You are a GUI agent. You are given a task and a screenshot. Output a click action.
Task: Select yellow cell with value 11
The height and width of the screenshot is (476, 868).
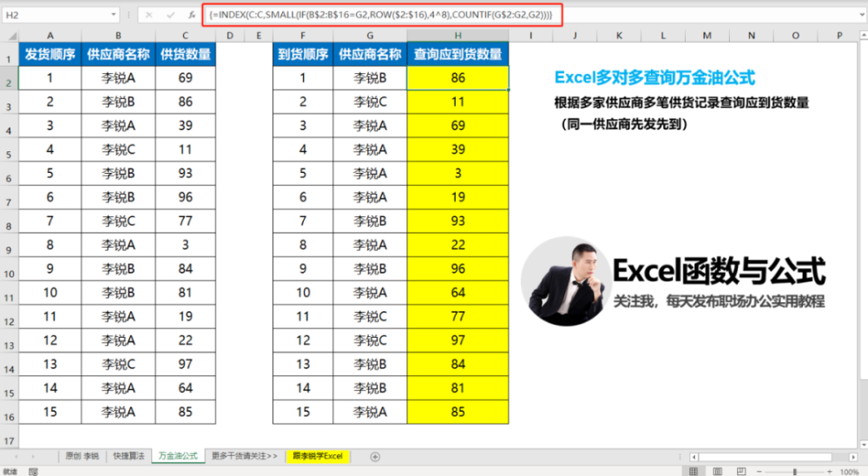click(457, 102)
